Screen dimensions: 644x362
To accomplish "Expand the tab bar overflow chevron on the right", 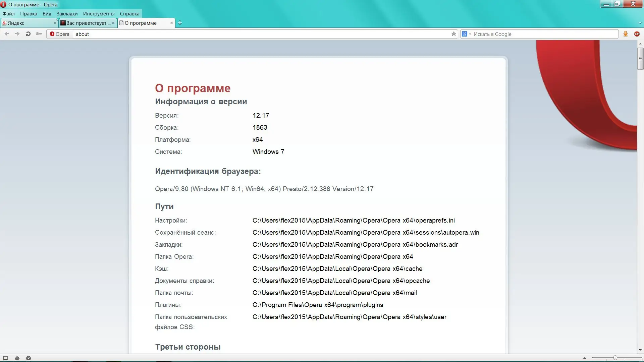I will (x=639, y=23).
